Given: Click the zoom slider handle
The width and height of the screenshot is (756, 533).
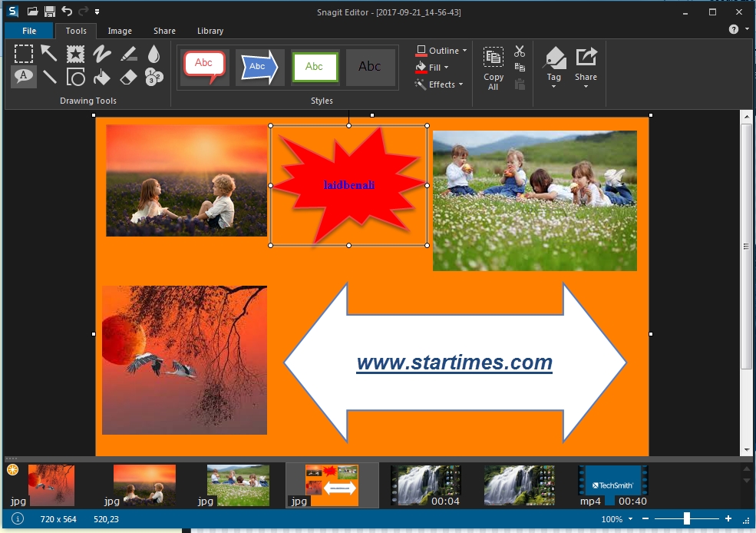Looking at the screenshot, I should click(686, 519).
